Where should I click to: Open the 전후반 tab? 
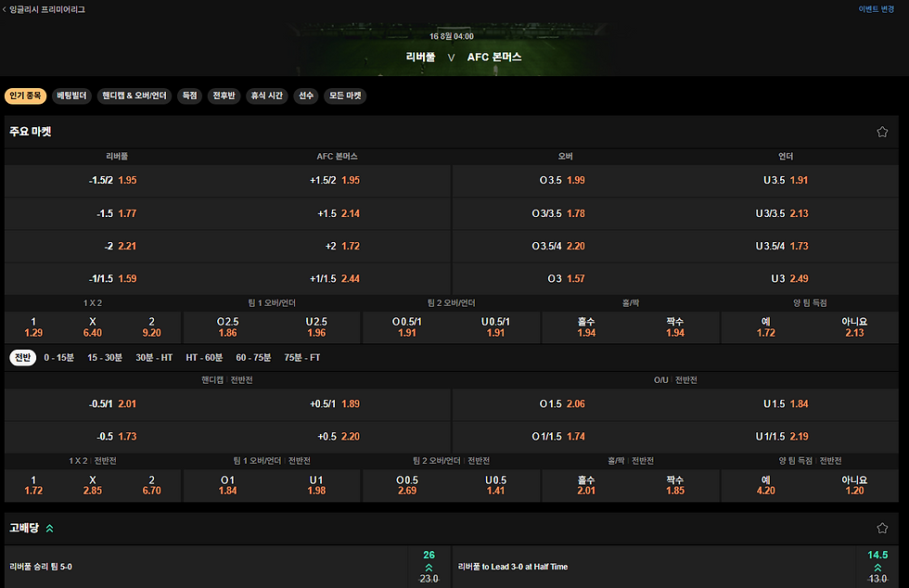(x=224, y=96)
